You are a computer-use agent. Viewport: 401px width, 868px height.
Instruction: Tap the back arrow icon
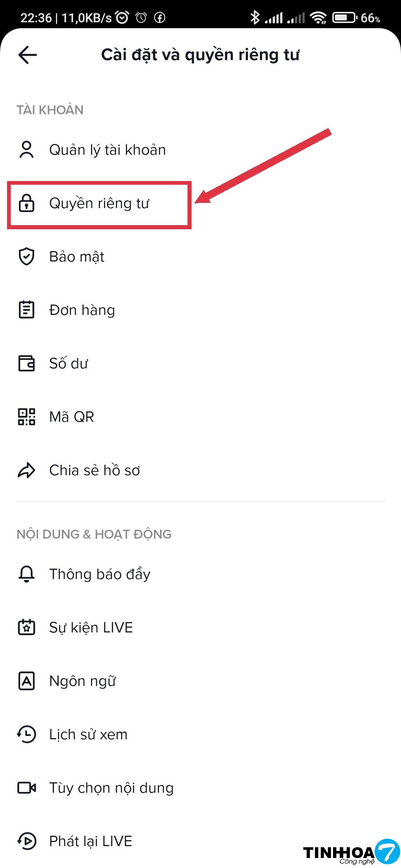(27, 55)
